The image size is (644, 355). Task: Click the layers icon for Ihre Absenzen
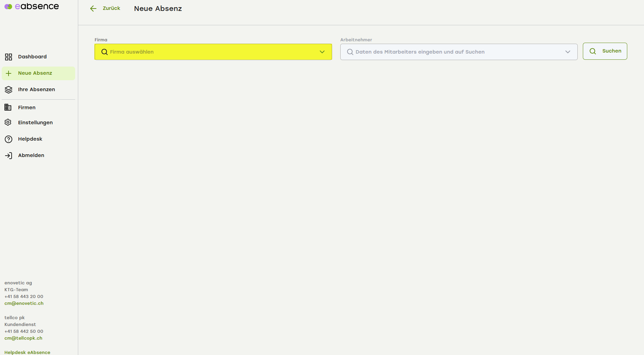9,90
